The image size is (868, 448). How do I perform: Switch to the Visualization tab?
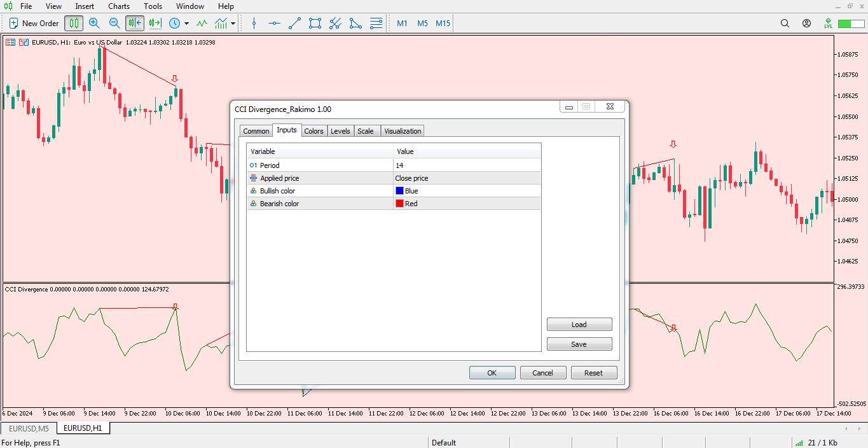(403, 131)
